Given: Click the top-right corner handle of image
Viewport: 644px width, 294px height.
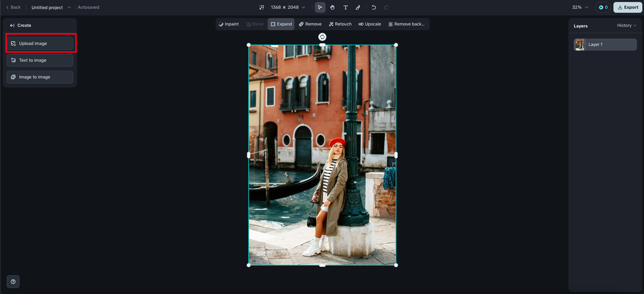Looking at the screenshot, I should click(x=396, y=45).
